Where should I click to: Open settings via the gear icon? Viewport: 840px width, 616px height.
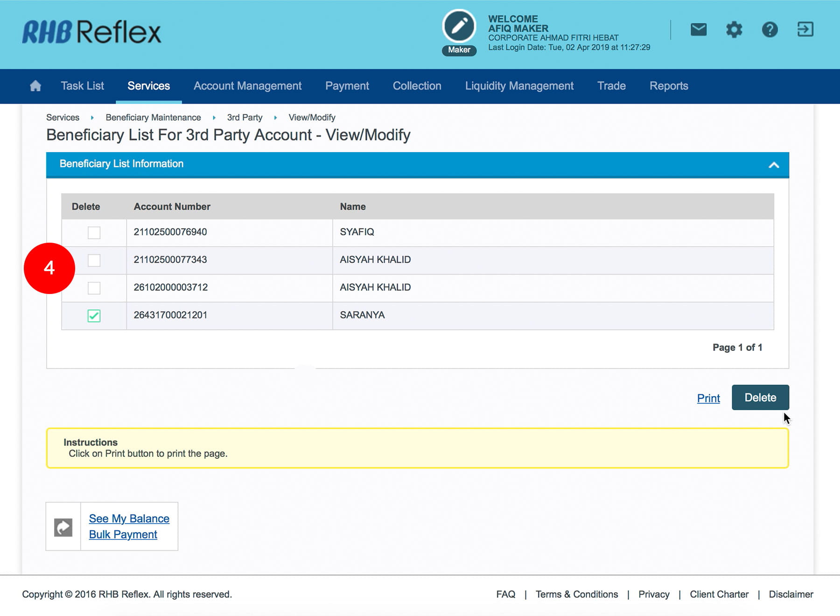coord(734,30)
